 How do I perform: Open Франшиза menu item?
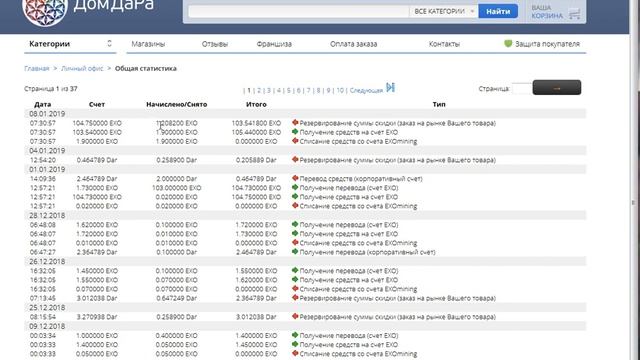tap(274, 44)
